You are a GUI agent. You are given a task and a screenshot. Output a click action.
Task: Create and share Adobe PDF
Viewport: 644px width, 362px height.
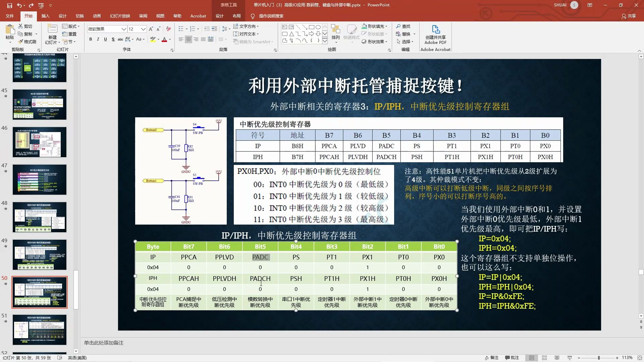[x=435, y=34]
